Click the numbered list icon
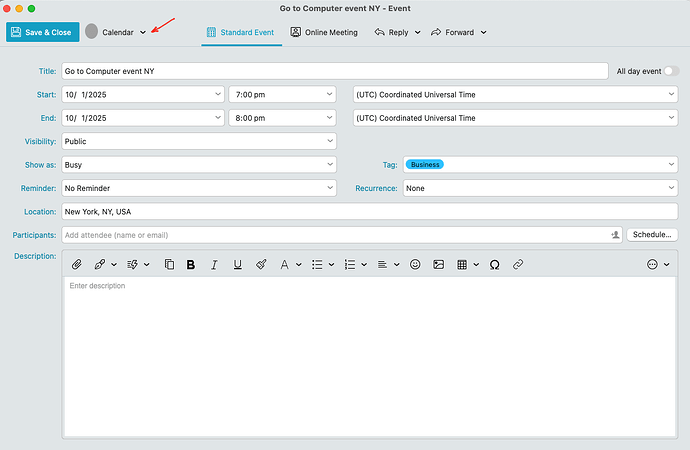Image resolution: width=690 pixels, height=450 pixels. (349, 264)
